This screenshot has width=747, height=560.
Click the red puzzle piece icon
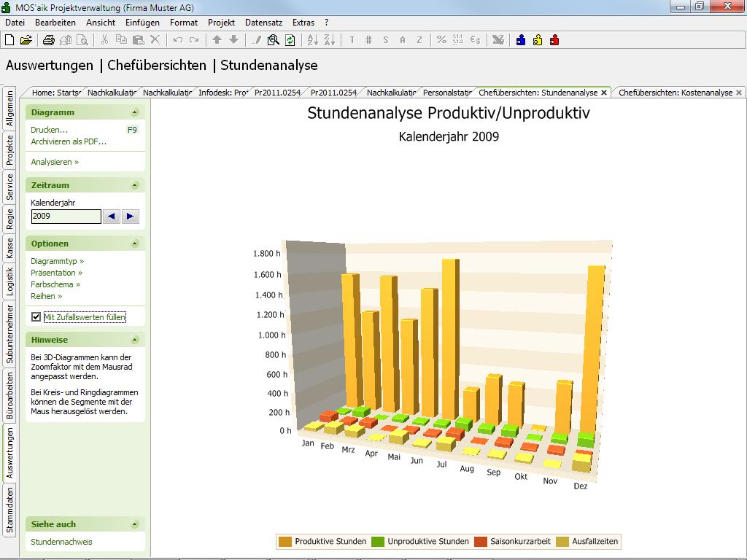coord(554,40)
